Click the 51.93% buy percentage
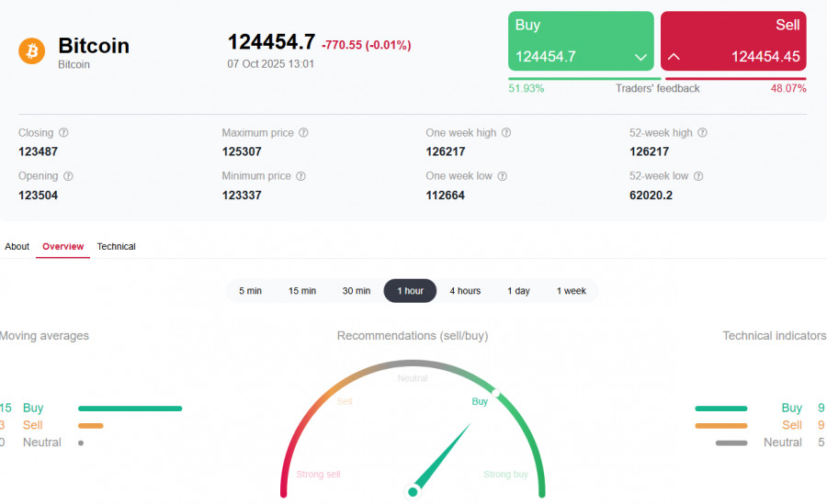This screenshot has height=504, width=827. point(526,88)
